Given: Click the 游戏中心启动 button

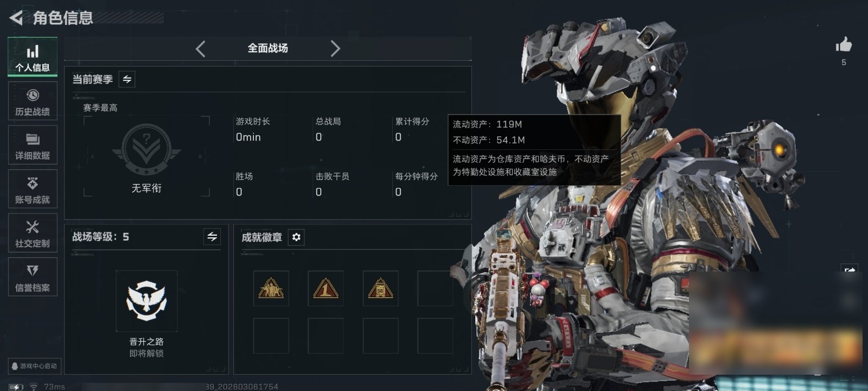Looking at the screenshot, I should point(34,366).
